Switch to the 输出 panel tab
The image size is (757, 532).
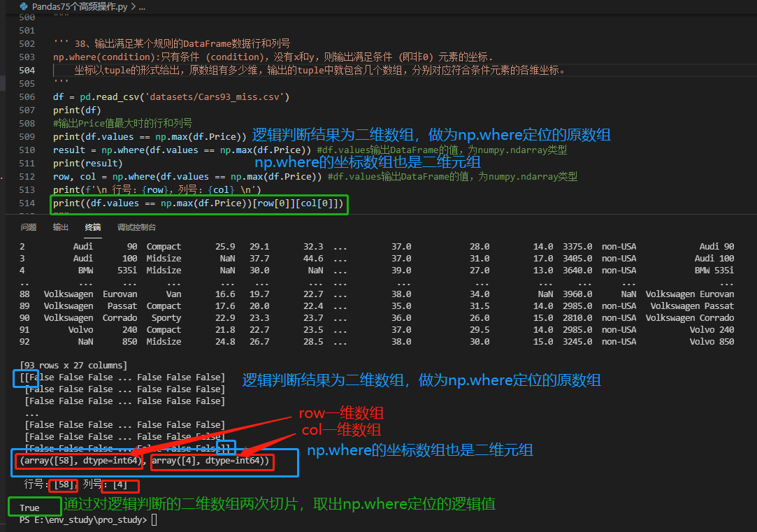click(x=60, y=227)
